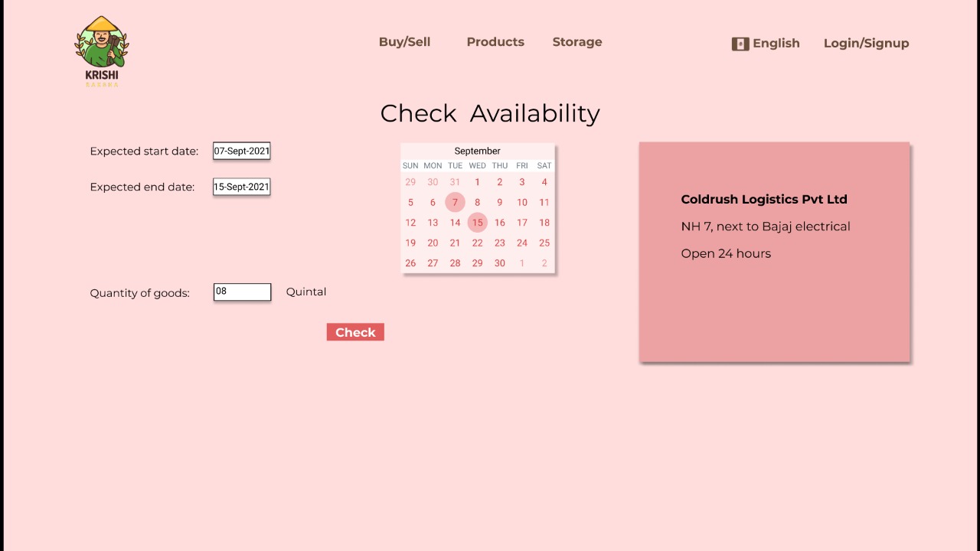
Task: Click the Krishi Bazaar farmer logo
Action: pos(102,51)
